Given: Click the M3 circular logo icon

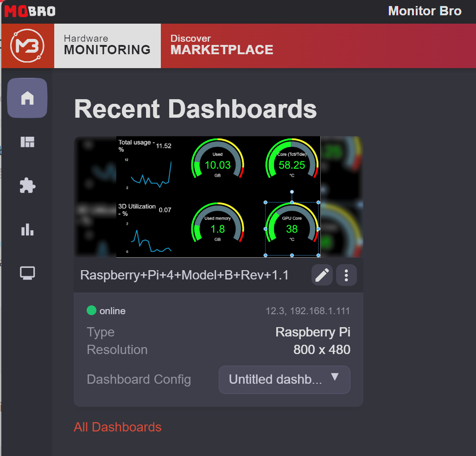Looking at the screenshot, I should coord(27,46).
